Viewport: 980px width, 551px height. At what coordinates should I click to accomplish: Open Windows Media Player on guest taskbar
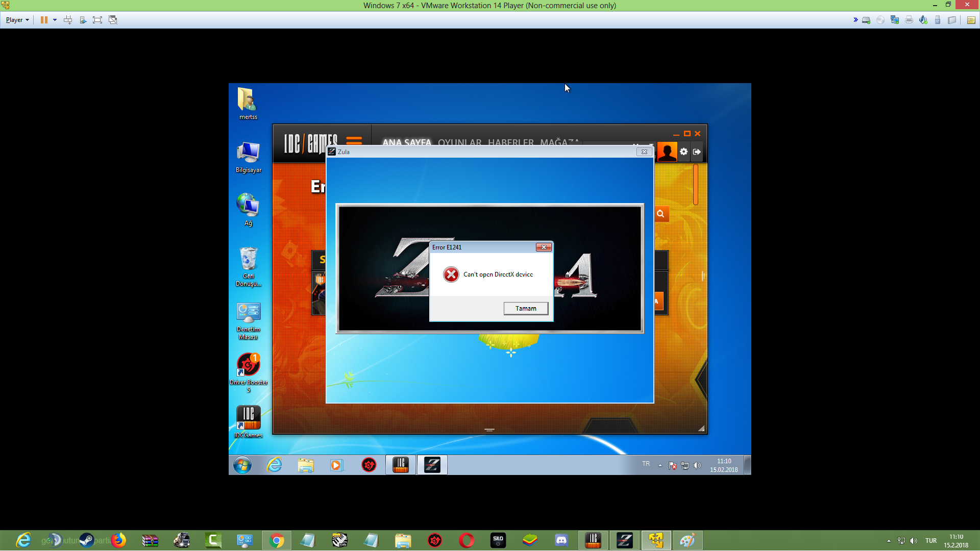[336, 465]
